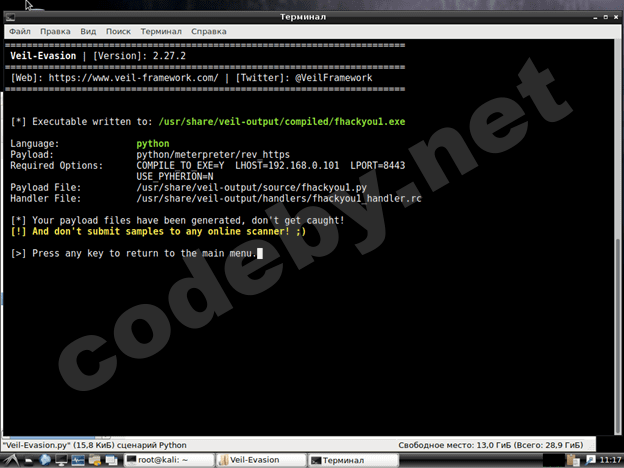Minimize the Терминал window
Viewport: 624px width, 468px height.
pyautogui.click(x=595, y=18)
